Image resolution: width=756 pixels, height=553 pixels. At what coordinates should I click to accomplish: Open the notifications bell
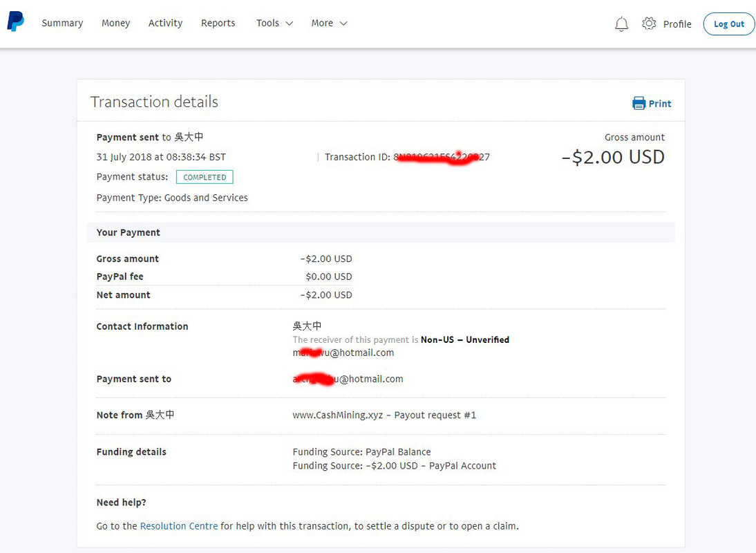(621, 24)
